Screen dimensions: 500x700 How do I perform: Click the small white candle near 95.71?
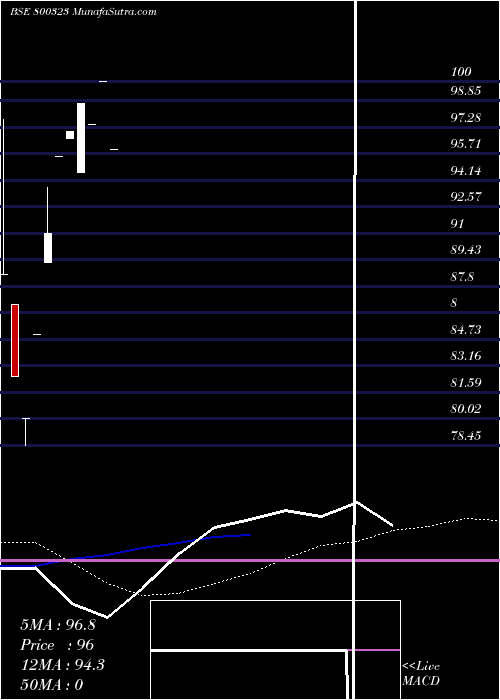(x=70, y=135)
